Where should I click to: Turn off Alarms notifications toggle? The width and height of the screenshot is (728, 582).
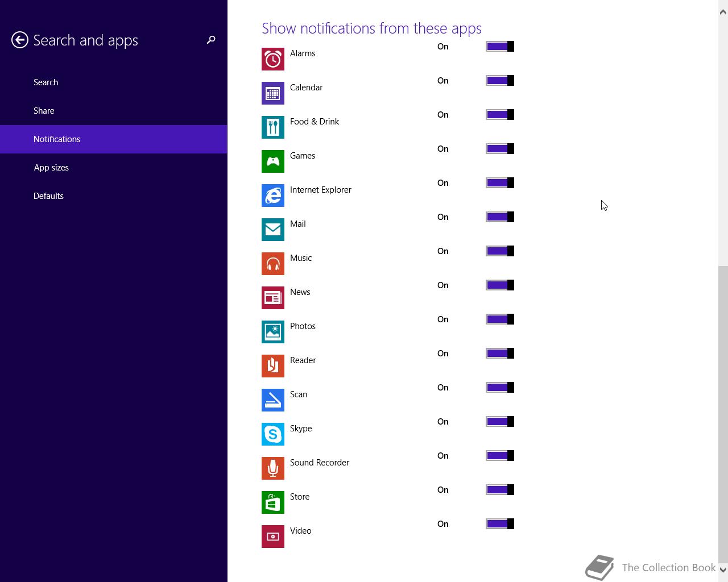point(500,47)
